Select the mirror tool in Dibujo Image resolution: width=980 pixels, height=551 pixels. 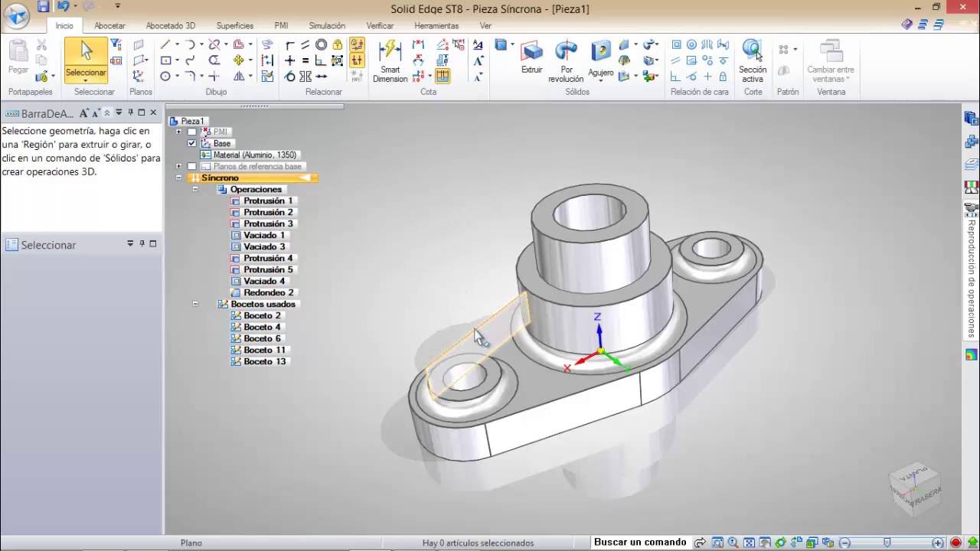[239, 77]
